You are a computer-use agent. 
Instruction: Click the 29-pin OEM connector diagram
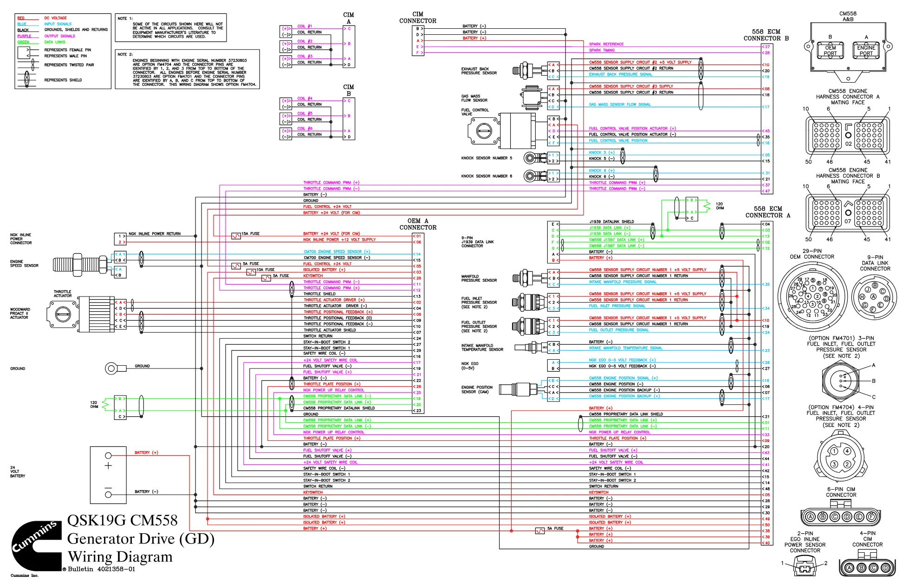pyautogui.click(x=812, y=296)
